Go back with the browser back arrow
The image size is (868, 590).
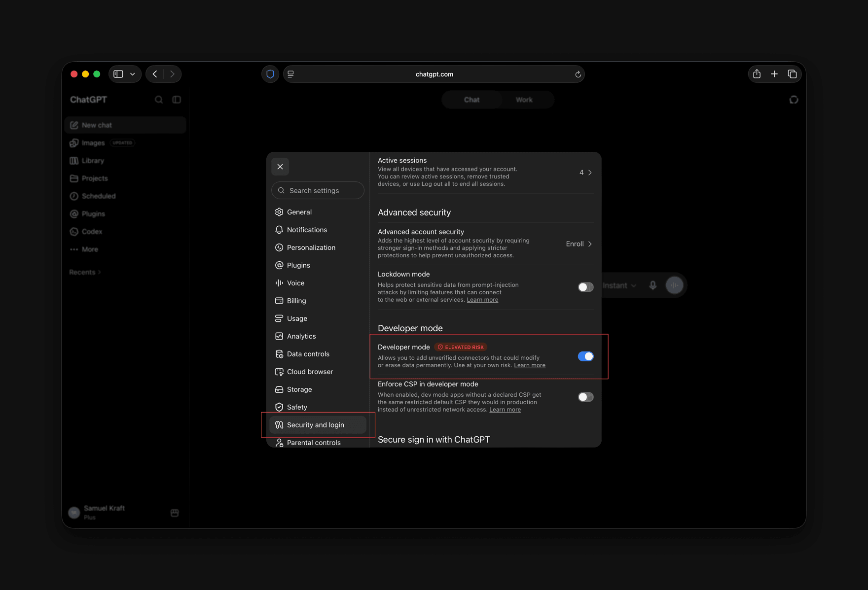point(155,74)
